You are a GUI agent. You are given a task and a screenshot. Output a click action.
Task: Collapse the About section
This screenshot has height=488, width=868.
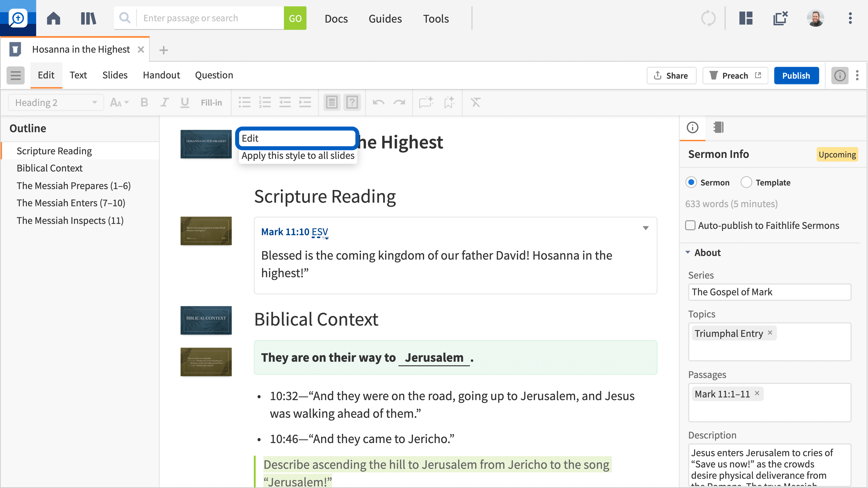[x=688, y=252]
